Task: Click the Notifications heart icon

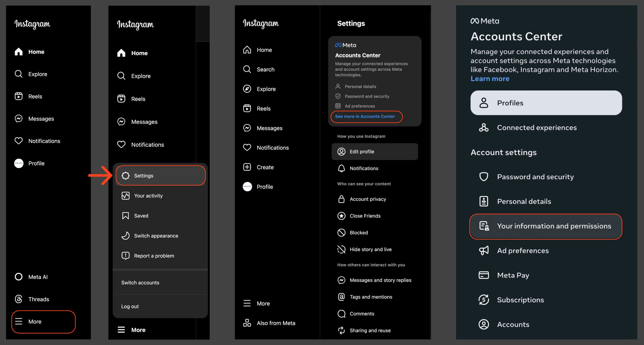Action: pyautogui.click(x=19, y=141)
